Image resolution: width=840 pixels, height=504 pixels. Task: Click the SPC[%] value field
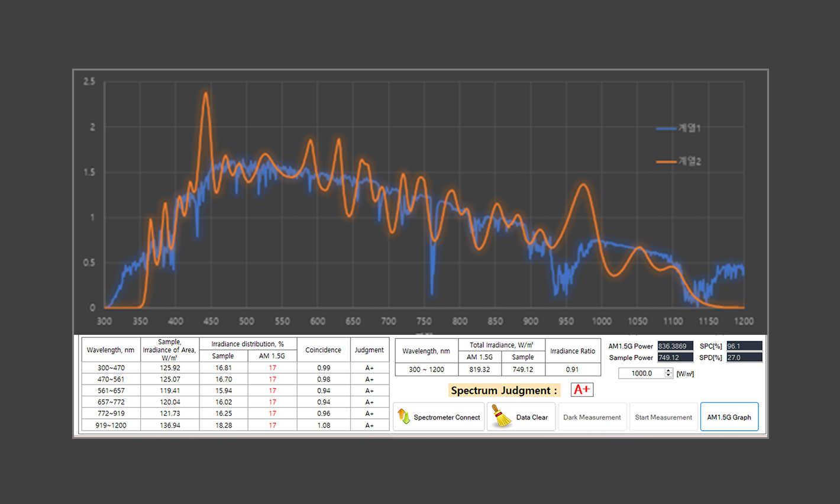click(744, 346)
